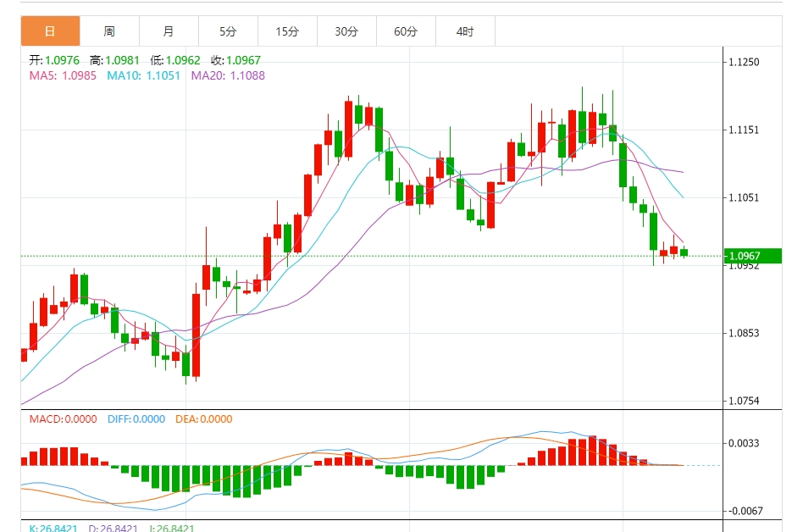
Task: Click the green 1.0967 current price tag
Action: (752, 256)
